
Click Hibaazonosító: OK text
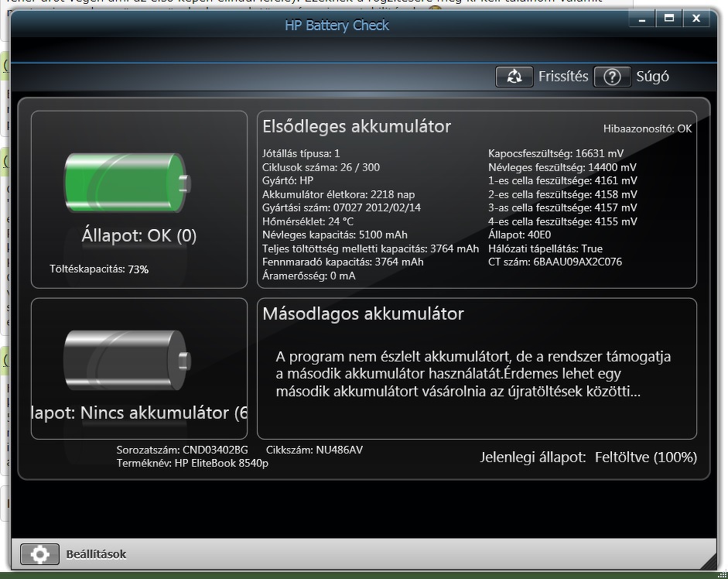point(648,128)
